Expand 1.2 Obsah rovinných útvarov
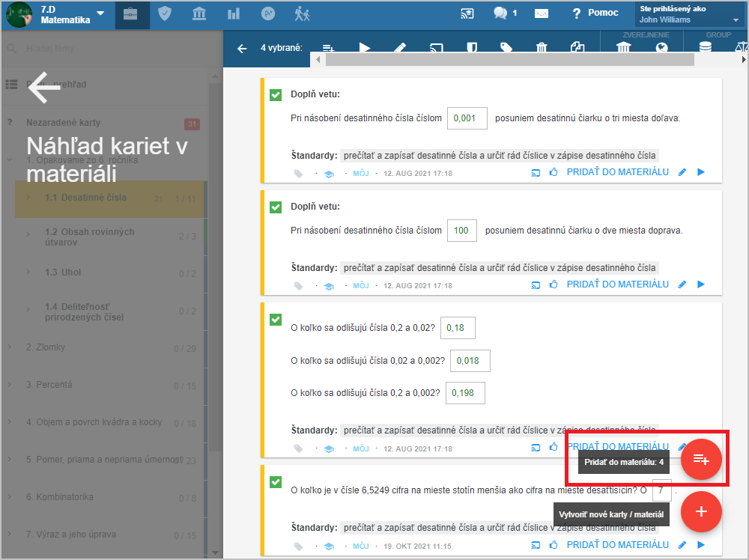The image size is (749, 560). [x=28, y=234]
